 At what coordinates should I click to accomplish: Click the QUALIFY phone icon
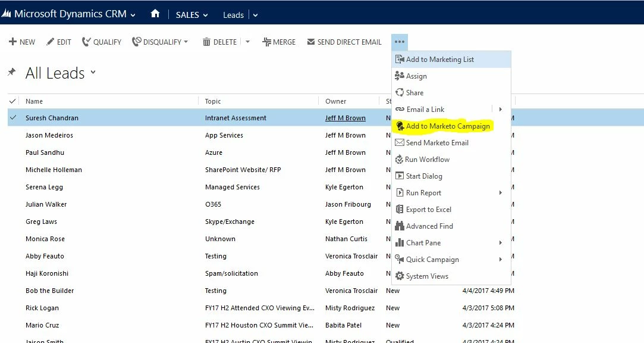[86, 42]
